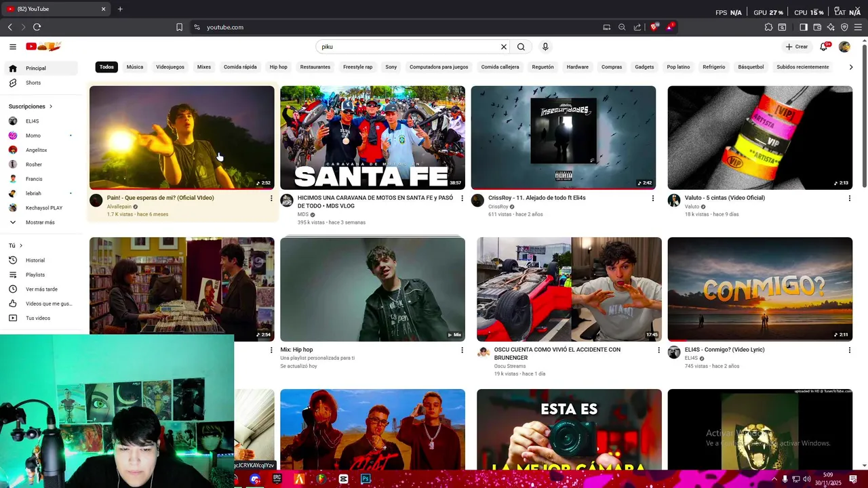
Task: Select the Videojuegos filter chip
Action: coord(170,67)
